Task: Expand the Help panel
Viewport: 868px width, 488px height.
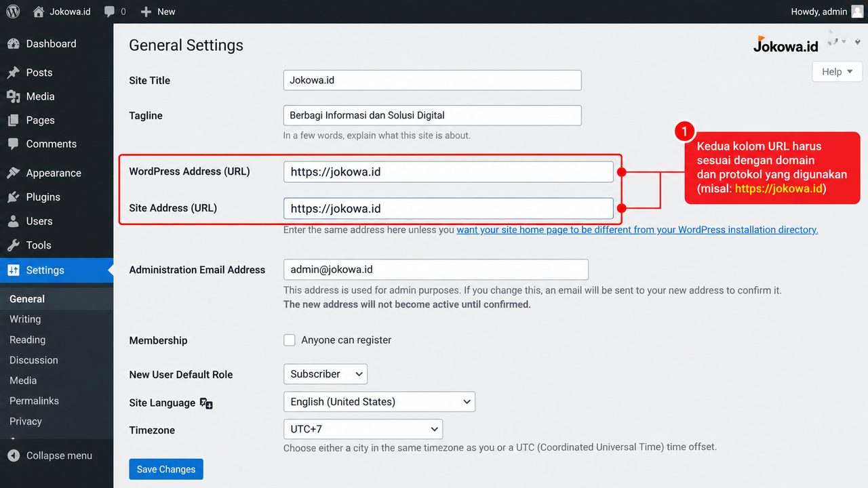Action: pyautogui.click(x=837, y=72)
